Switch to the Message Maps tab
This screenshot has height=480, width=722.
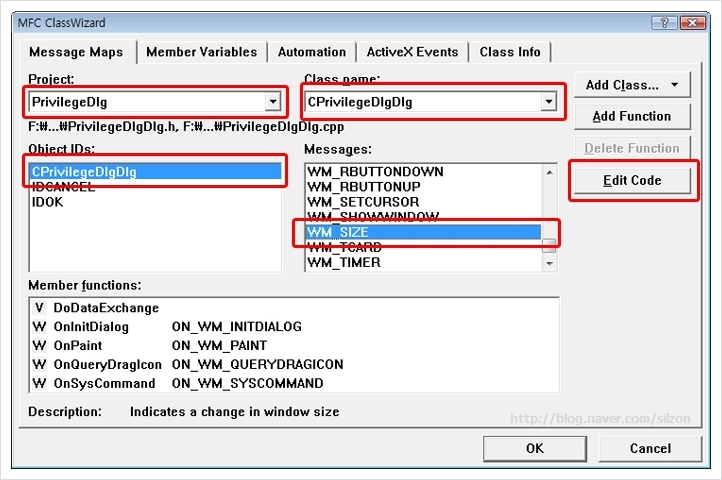pyautogui.click(x=76, y=52)
